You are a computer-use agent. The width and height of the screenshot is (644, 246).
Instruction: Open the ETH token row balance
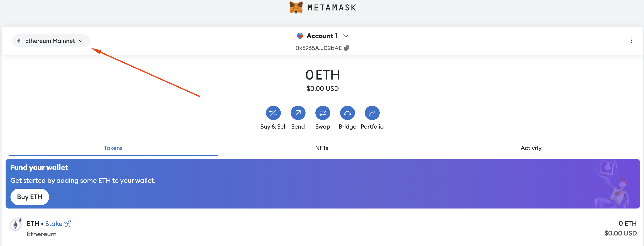pyautogui.click(x=620, y=228)
